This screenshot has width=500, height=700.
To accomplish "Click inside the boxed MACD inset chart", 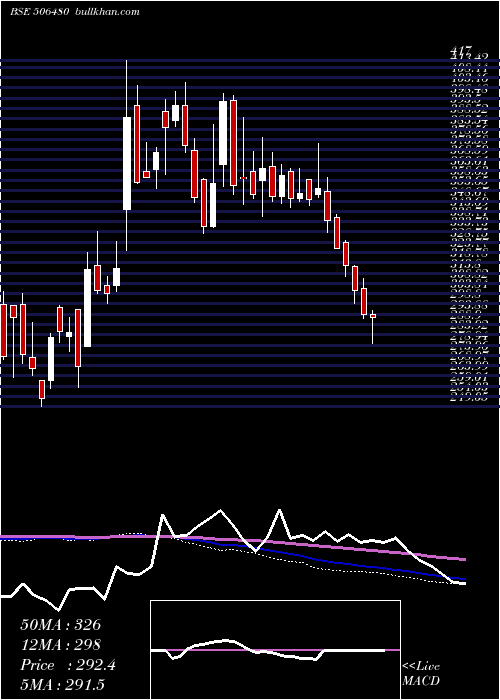I will pyautogui.click(x=275, y=650).
